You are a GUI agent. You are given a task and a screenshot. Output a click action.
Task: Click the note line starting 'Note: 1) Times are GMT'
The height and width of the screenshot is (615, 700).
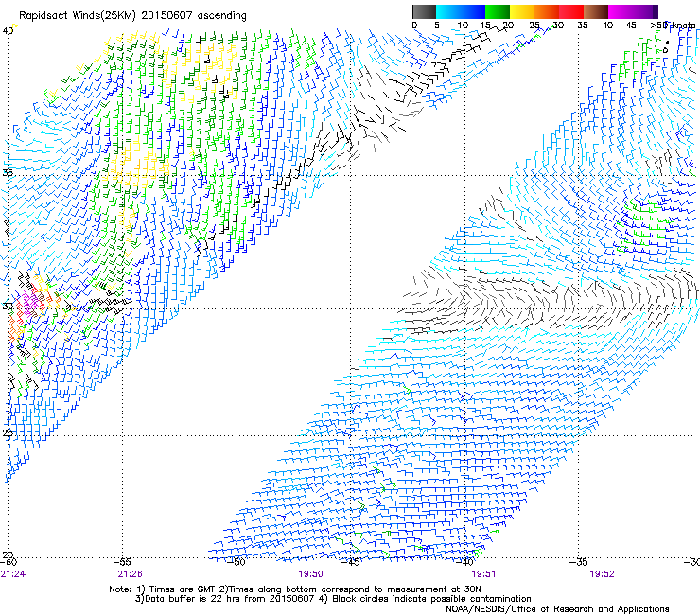(295, 589)
